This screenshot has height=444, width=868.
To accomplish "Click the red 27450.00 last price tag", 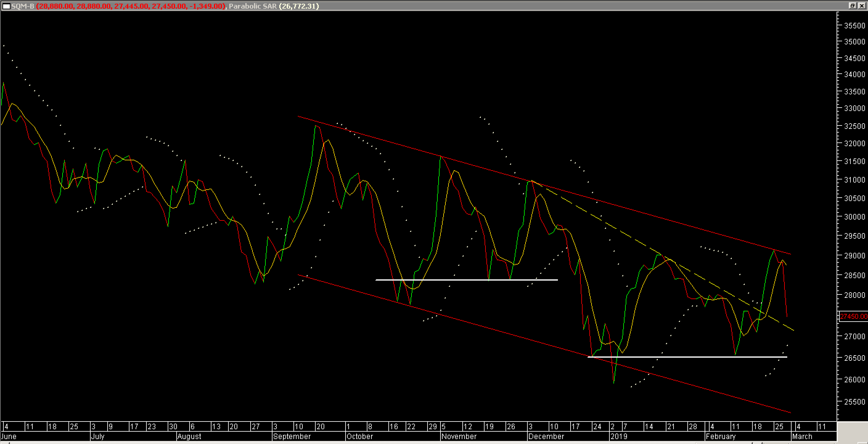I will point(853,317).
